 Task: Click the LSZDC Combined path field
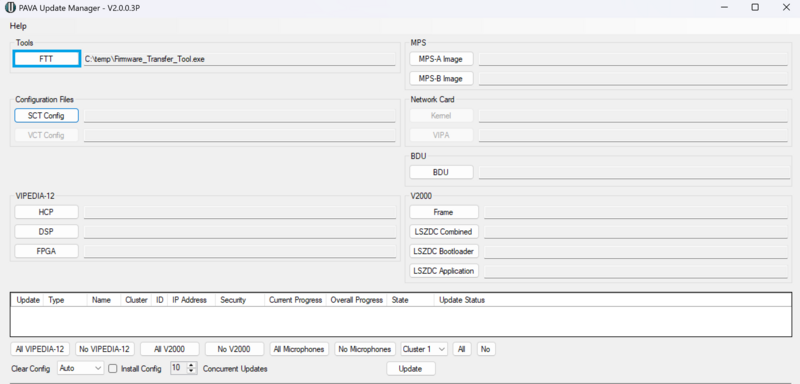pos(636,232)
